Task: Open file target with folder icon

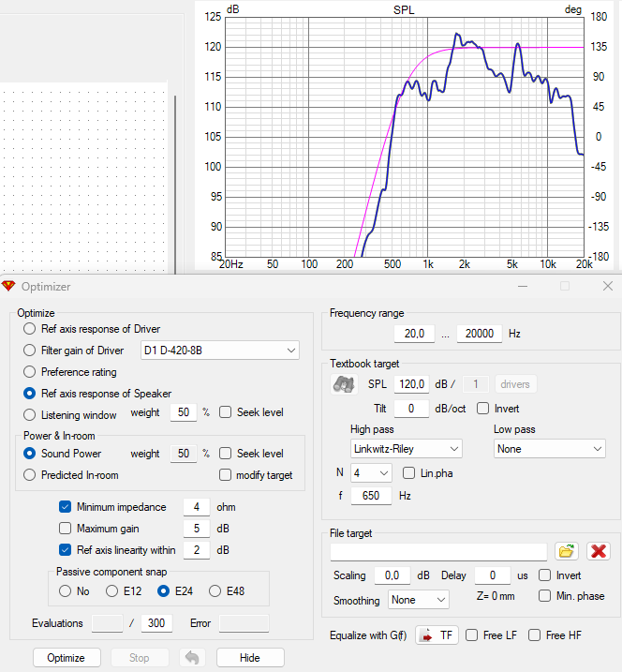Action: 567,551
